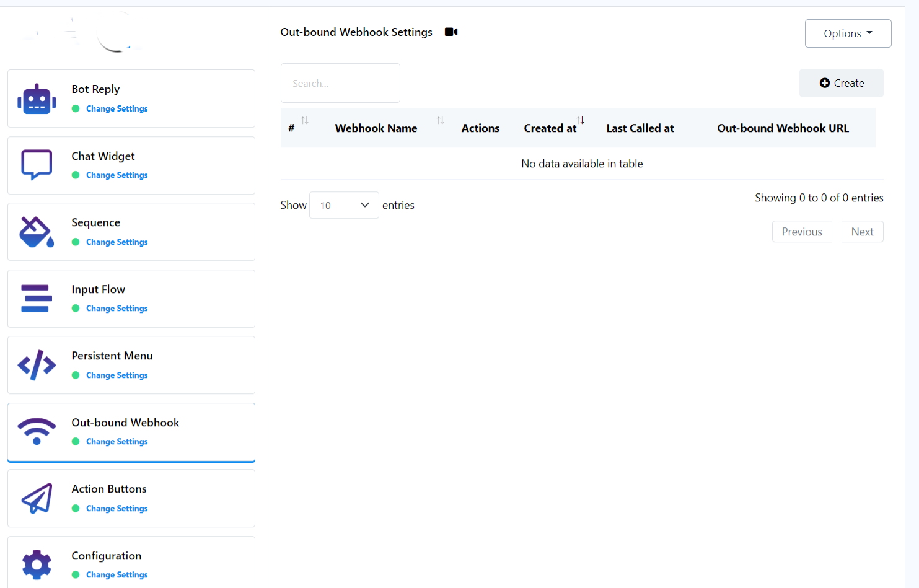Viewport: 919px width, 588px height.
Task: Open Configuration via the gear icon
Action: point(37,564)
